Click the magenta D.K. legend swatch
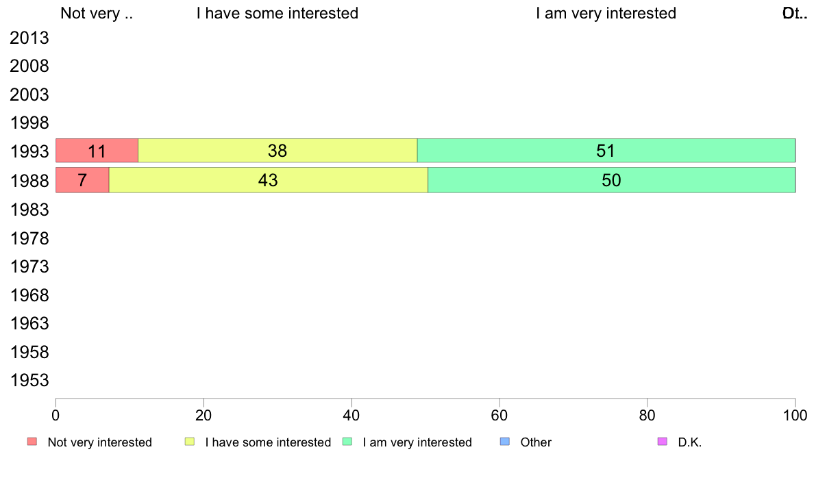The width and height of the screenshot is (814, 504). [x=663, y=442]
